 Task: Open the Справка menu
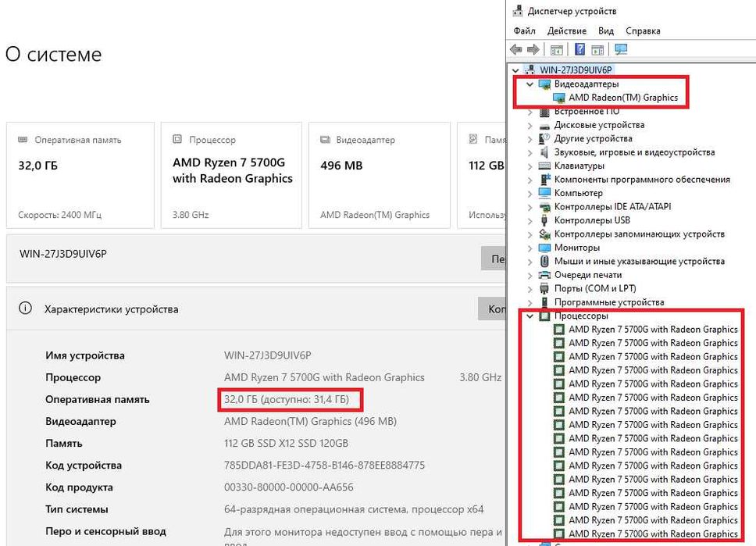coord(643,31)
